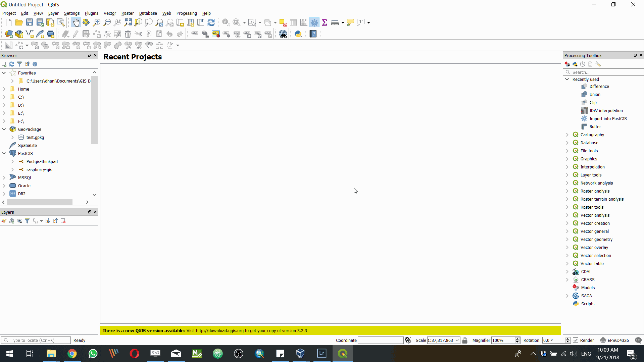Open the Python Console
The width and height of the screenshot is (644, 362).
pos(298,34)
